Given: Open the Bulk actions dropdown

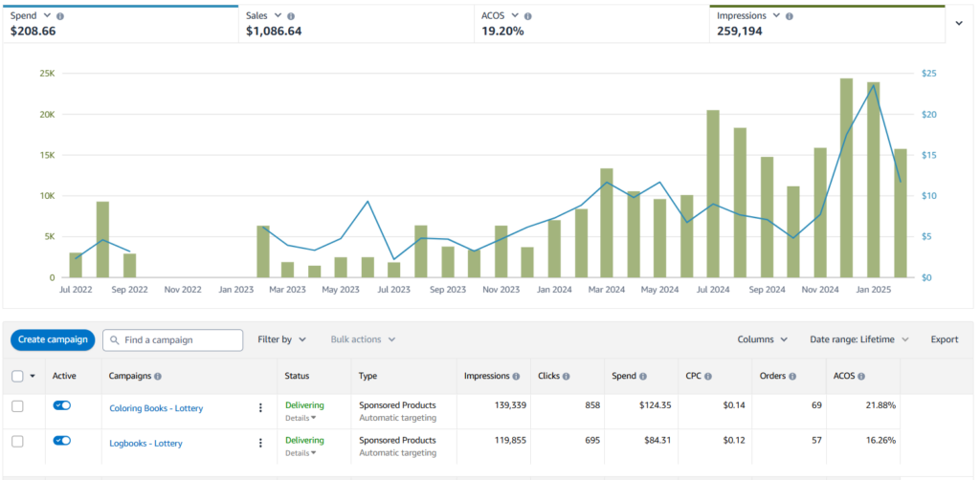Looking at the screenshot, I should point(363,339).
